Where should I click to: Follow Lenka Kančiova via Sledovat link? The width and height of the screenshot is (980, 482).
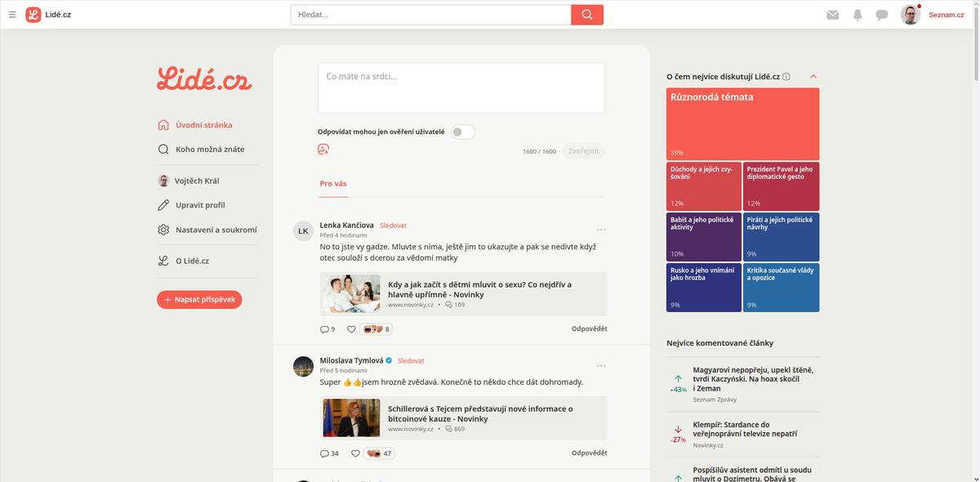pyautogui.click(x=393, y=225)
